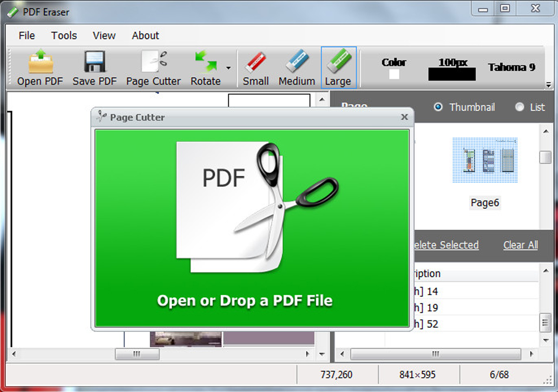Viewport: 558px width, 392px height.
Task: Click the Save PDF floppy disk icon
Action: [94, 63]
